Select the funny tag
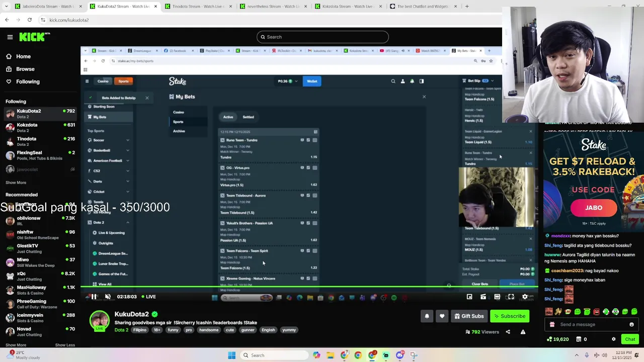The image size is (644, 362). tap(173, 330)
